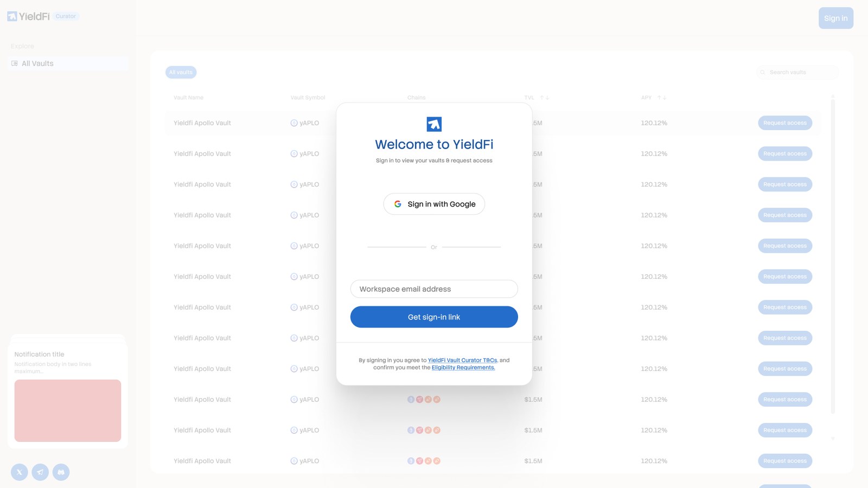This screenshot has height=488, width=868.
Task: Open the Discord social link
Action: [61, 472]
